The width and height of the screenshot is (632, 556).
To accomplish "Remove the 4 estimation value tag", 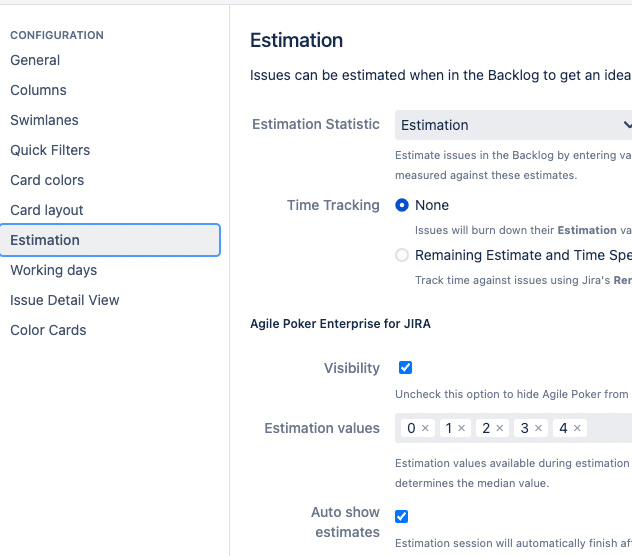I will 577,428.
